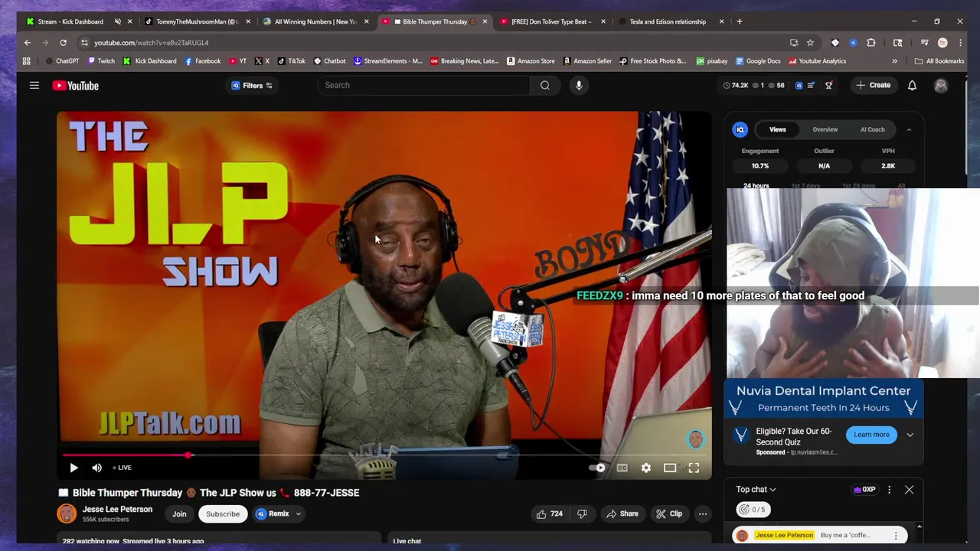Search with the magnifying glass button
This screenshot has width=980, height=551.
545,85
